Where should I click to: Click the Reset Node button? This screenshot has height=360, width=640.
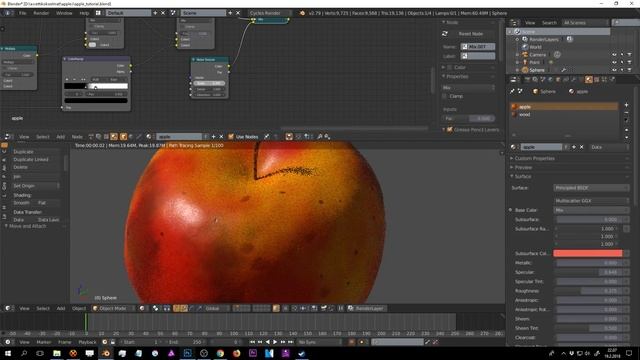tap(471, 34)
